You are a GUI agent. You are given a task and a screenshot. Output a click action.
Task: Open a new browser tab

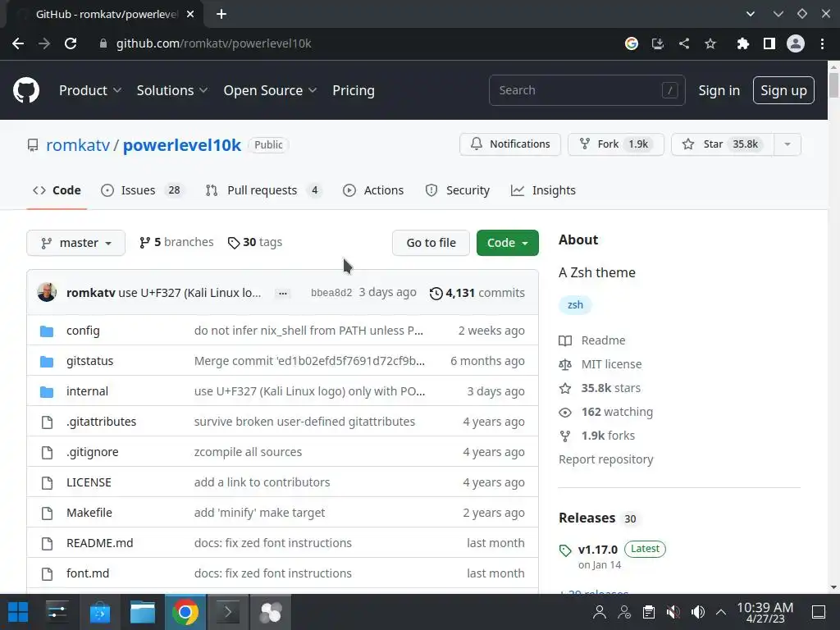221,14
